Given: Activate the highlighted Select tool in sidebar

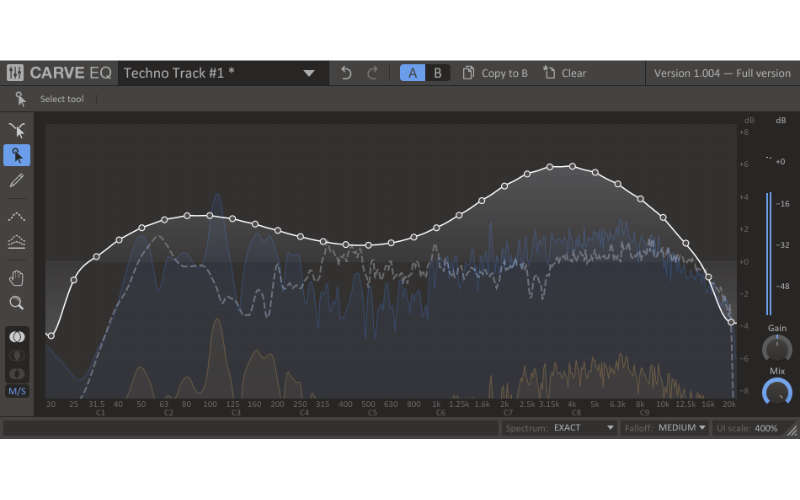Looking at the screenshot, I should pyautogui.click(x=17, y=155).
